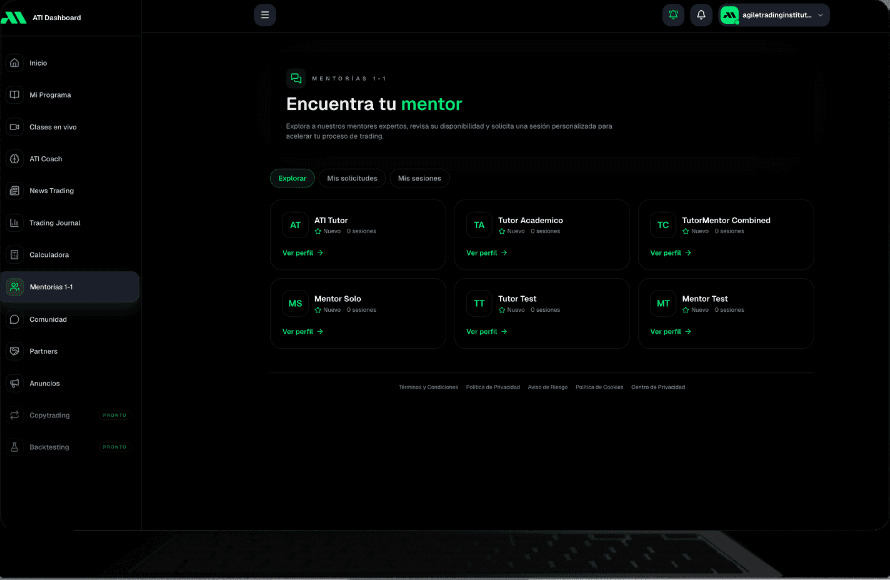Click the Mentorías 1-1 people icon

pyautogui.click(x=15, y=287)
